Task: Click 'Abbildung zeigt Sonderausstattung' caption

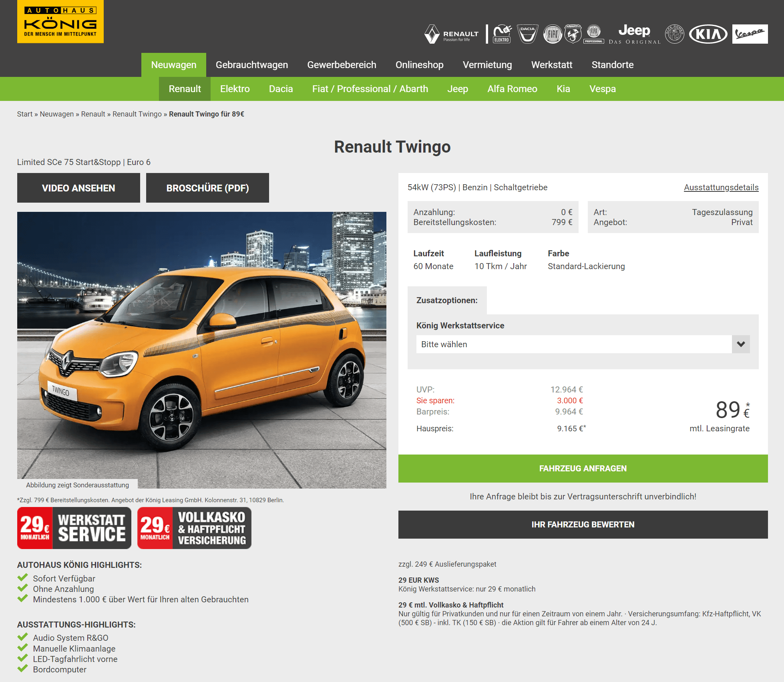Action: (78, 485)
